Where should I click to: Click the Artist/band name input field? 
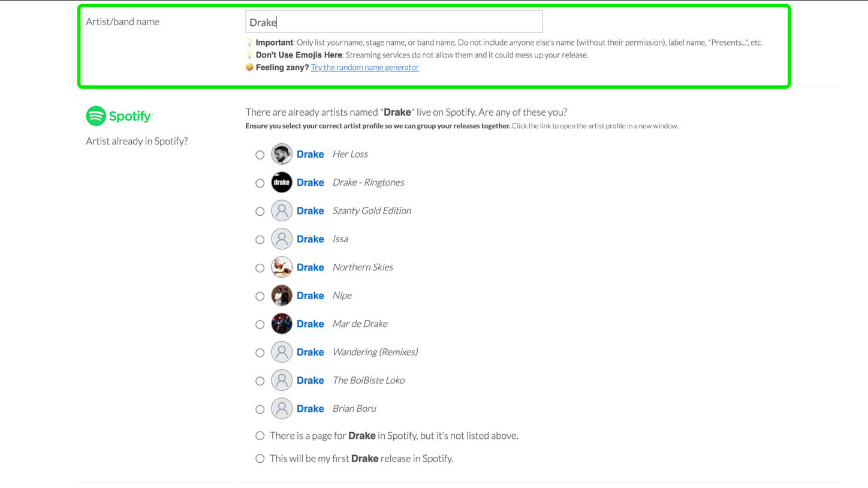[394, 22]
